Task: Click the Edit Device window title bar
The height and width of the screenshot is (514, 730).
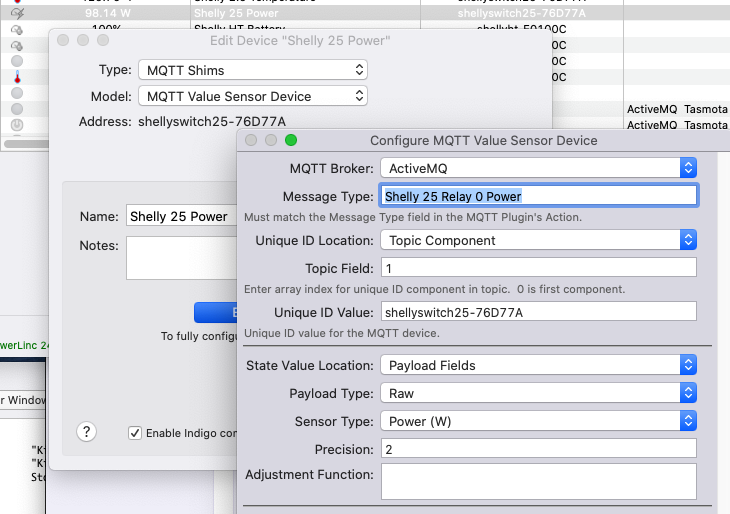Action: tap(300, 41)
